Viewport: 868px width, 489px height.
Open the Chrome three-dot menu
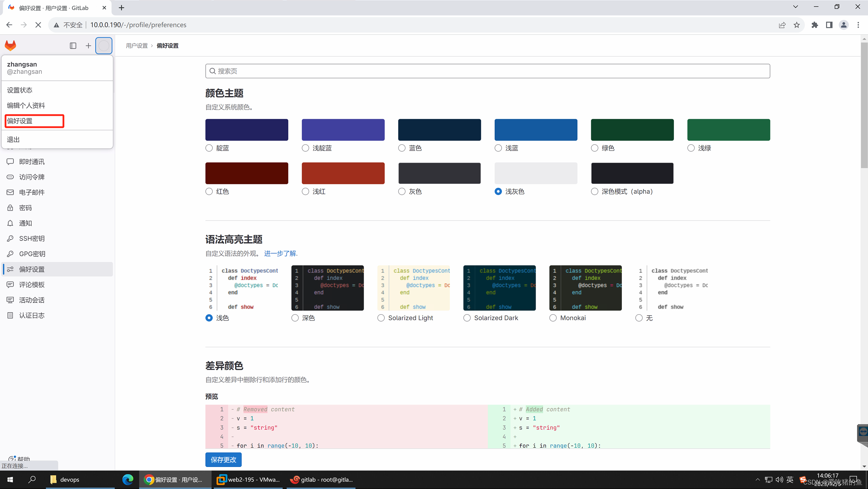(858, 25)
